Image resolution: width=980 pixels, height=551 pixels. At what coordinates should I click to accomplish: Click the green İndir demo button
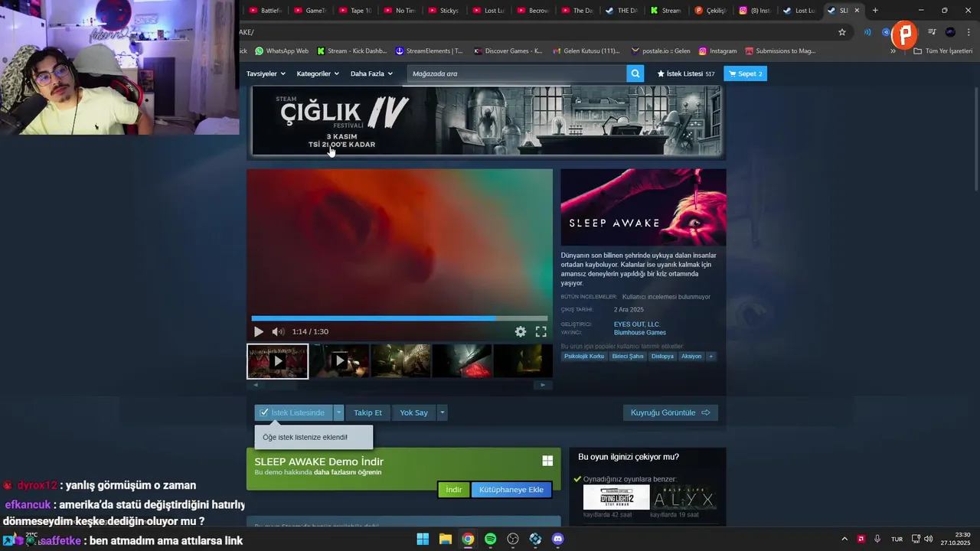453,490
